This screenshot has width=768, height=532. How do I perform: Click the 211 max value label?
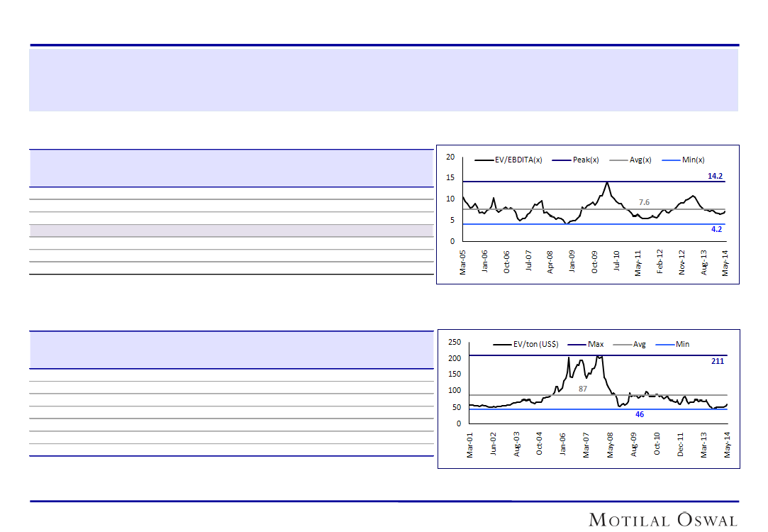tap(717, 361)
